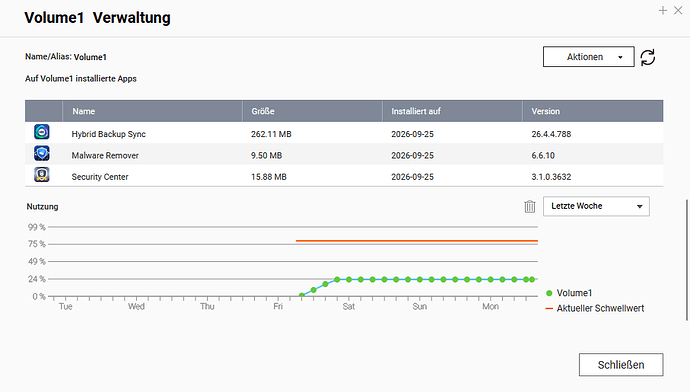Screen dimensions: 690x392
Task: Click version 3.1.0.3632 cell
Action: [551, 177]
